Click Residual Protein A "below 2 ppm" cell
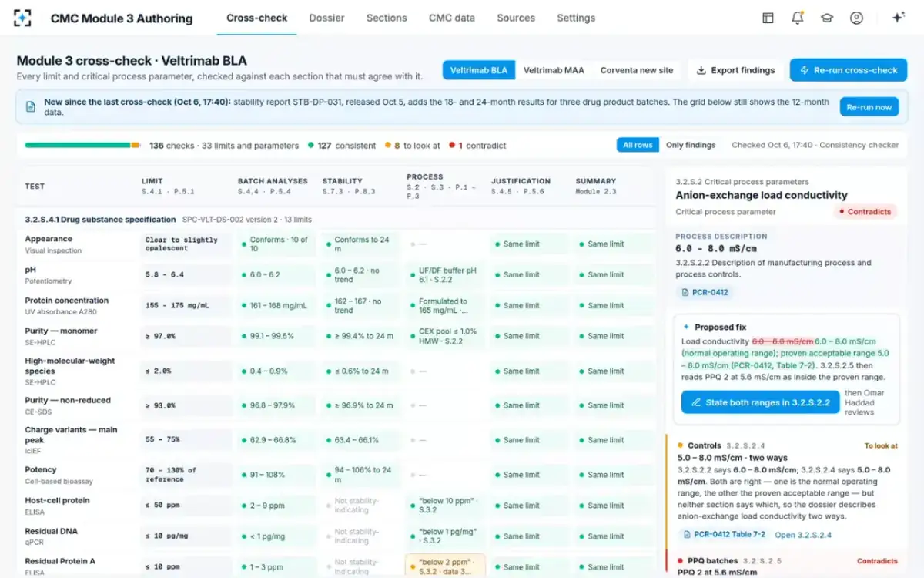Image resolution: width=924 pixels, height=578 pixels. coord(446,566)
